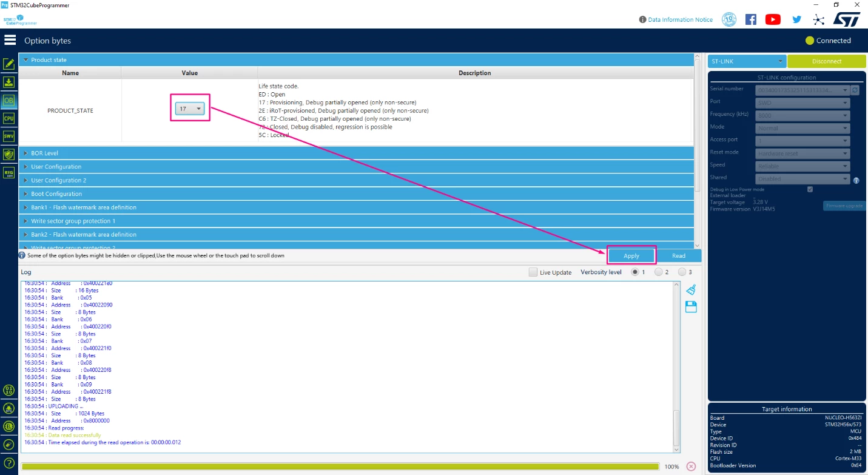Open the Speed Reliable dropdown
This screenshot has width=868, height=475.
click(802, 166)
